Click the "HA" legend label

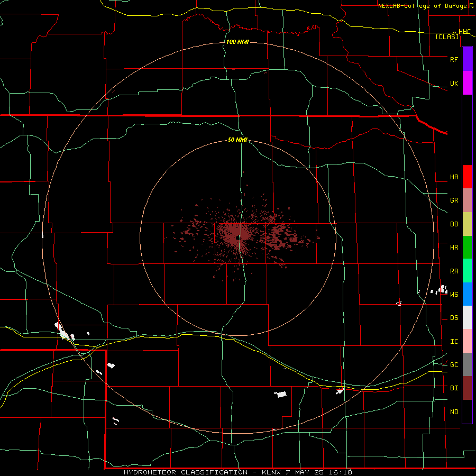click(x=454, y=177)
